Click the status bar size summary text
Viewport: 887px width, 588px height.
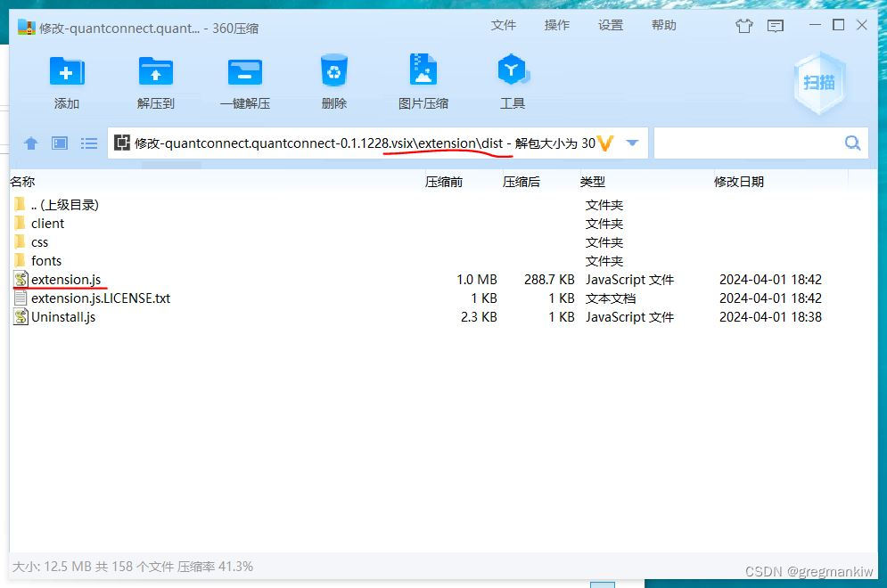click(x=132, y=567)
